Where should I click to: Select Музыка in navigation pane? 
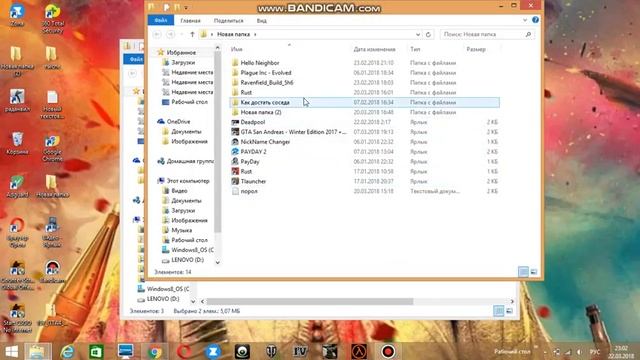tap(181, 230)
